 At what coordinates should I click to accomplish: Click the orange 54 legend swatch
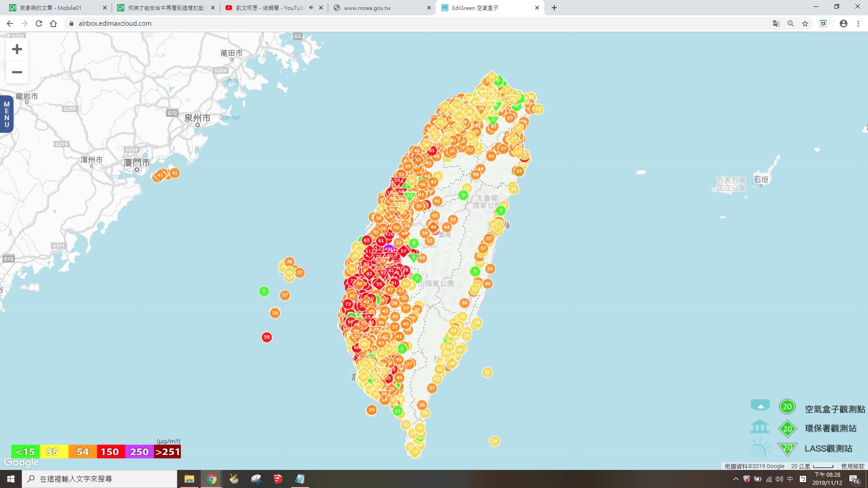point(82,452)
